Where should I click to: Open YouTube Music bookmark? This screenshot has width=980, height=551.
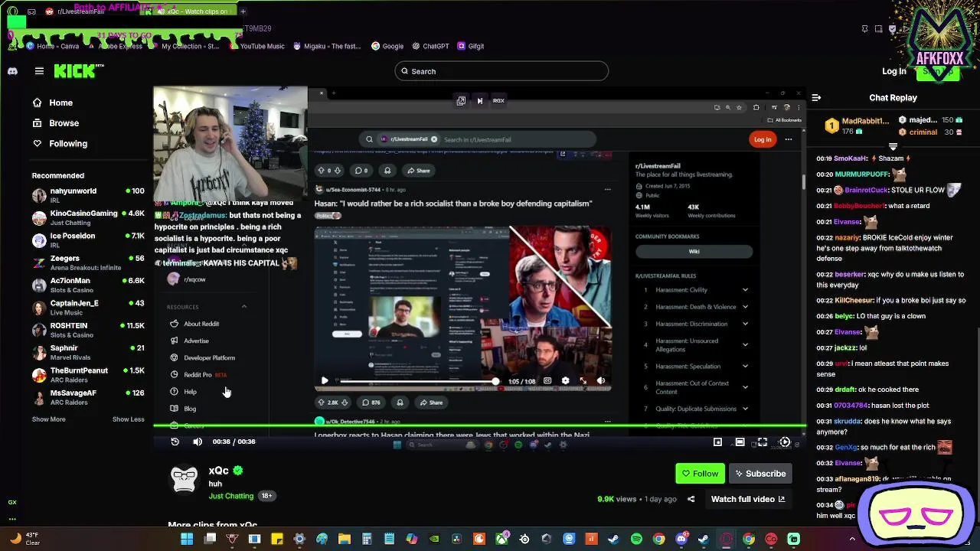coord(256,46)
